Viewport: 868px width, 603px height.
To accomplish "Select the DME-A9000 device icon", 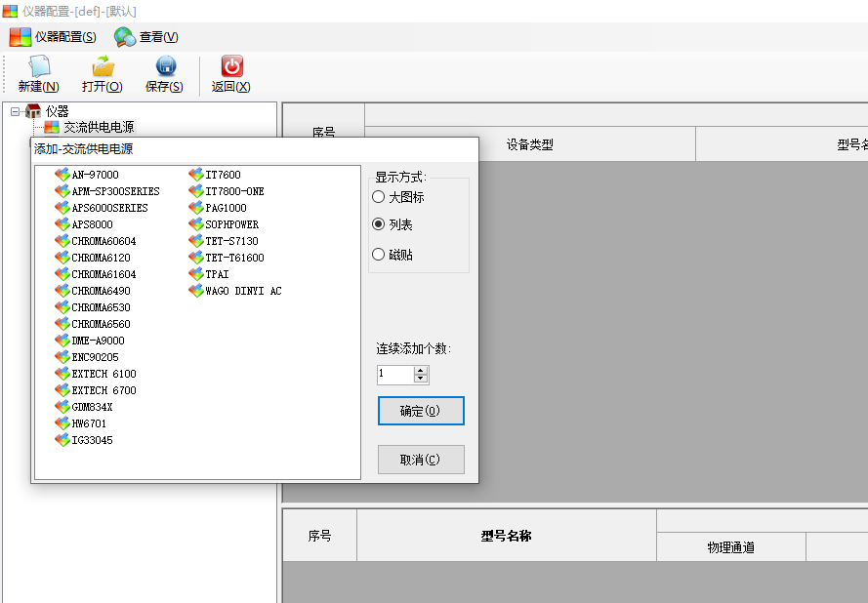I will click(x=62, y=341).
